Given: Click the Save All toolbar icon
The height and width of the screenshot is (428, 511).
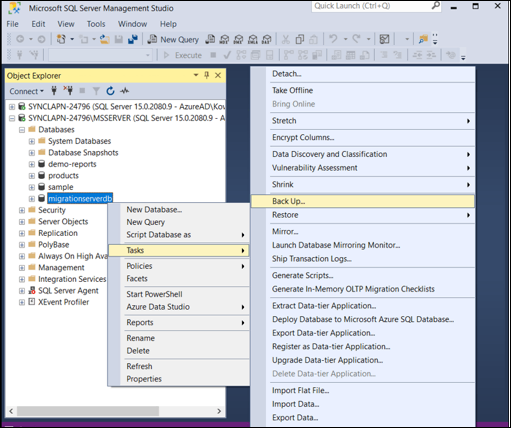Looking at the screenshot, I should coord(133,39).
